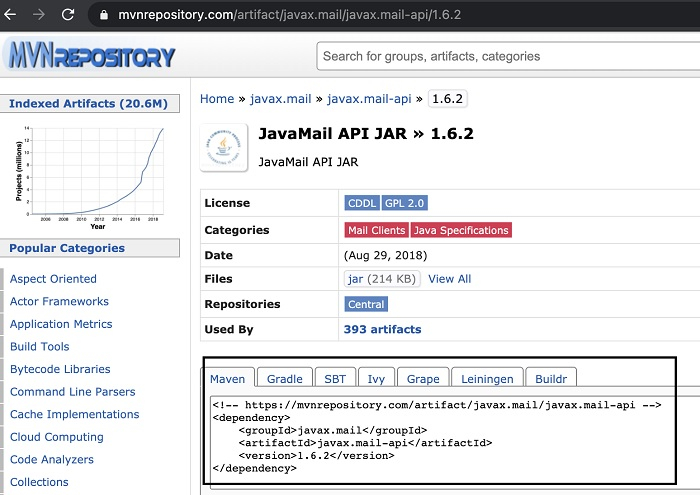Click the padlock site info icon
Screen dimensions: 700x495
(104, 15)
